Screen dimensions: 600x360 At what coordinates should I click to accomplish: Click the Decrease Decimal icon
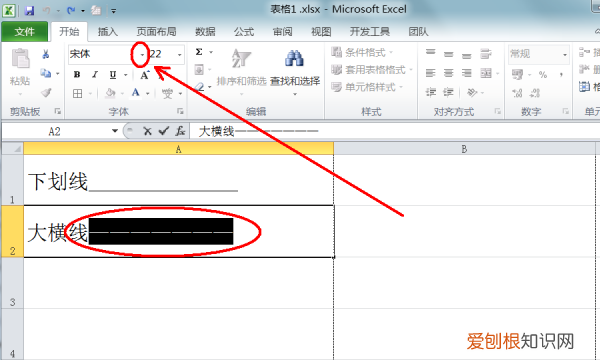coord(535,93)
